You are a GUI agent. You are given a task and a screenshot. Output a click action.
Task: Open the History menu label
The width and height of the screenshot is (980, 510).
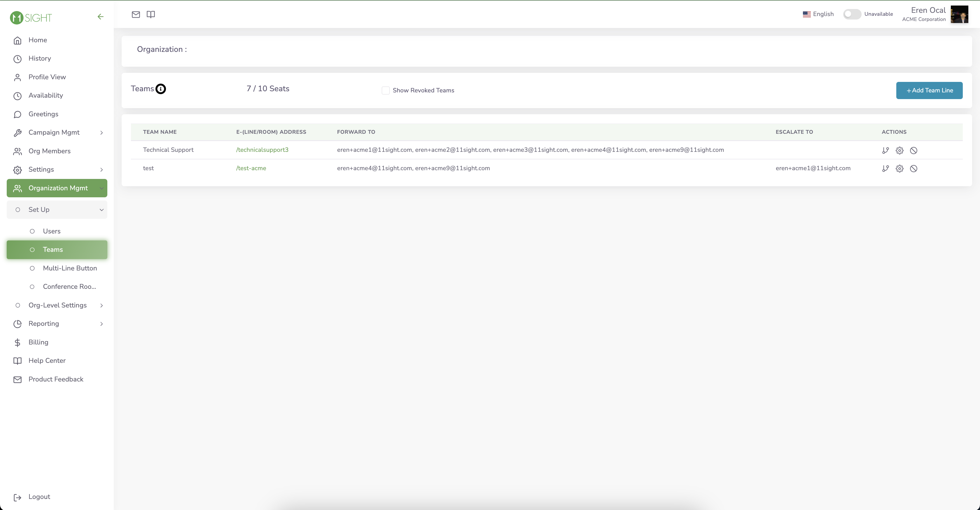pos(40,59)
